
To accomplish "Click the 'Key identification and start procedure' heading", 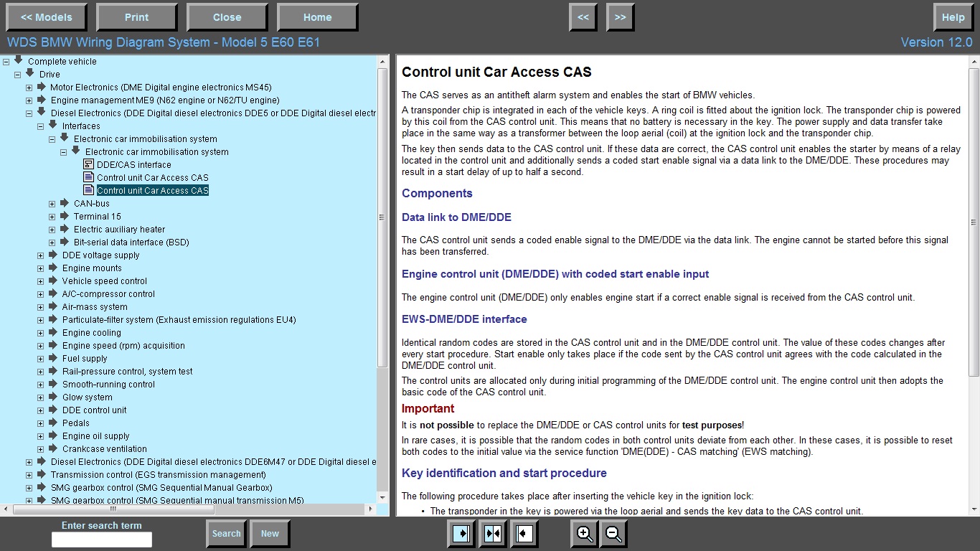I will (504, 474).
